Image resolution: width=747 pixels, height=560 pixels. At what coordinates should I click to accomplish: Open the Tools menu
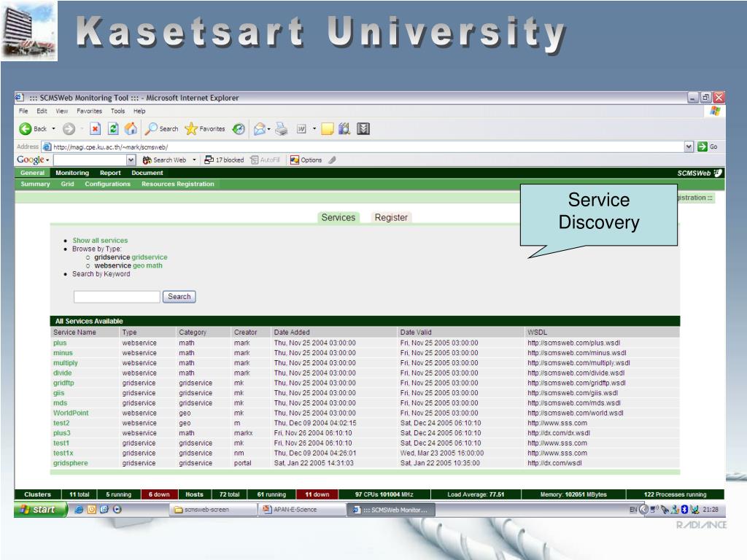[x=117, y=111]
